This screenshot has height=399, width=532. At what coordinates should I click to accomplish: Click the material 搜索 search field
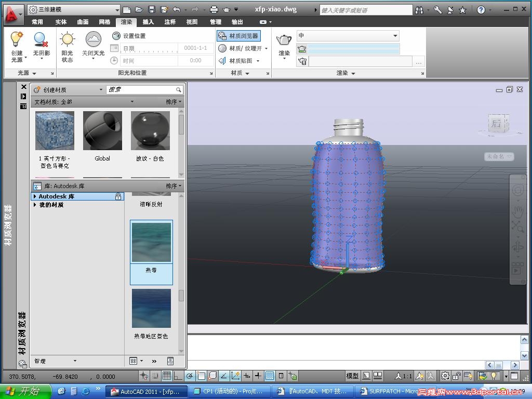[x=144, y=89]
